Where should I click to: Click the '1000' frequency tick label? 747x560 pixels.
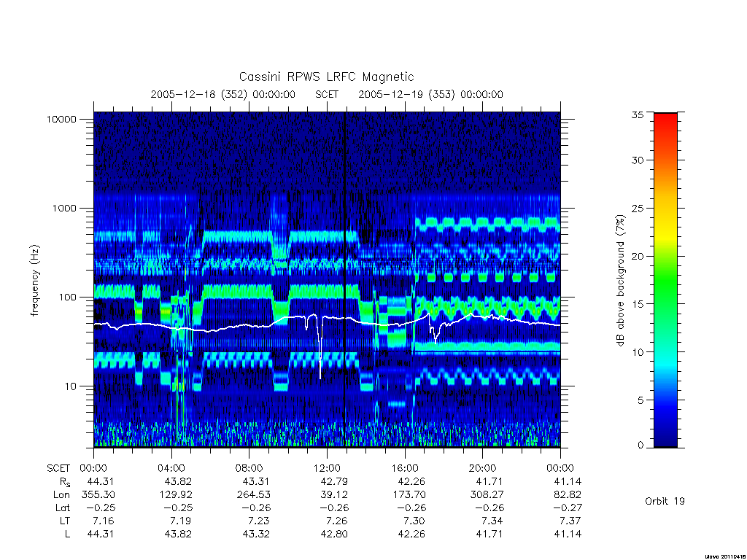click(x=64, y=209)
